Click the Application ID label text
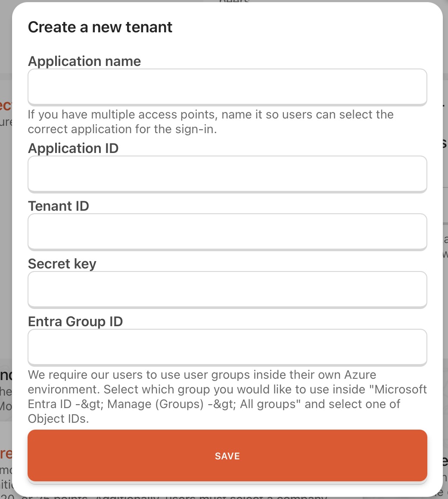This screenshot has width=448, height=499. (73, 148)
